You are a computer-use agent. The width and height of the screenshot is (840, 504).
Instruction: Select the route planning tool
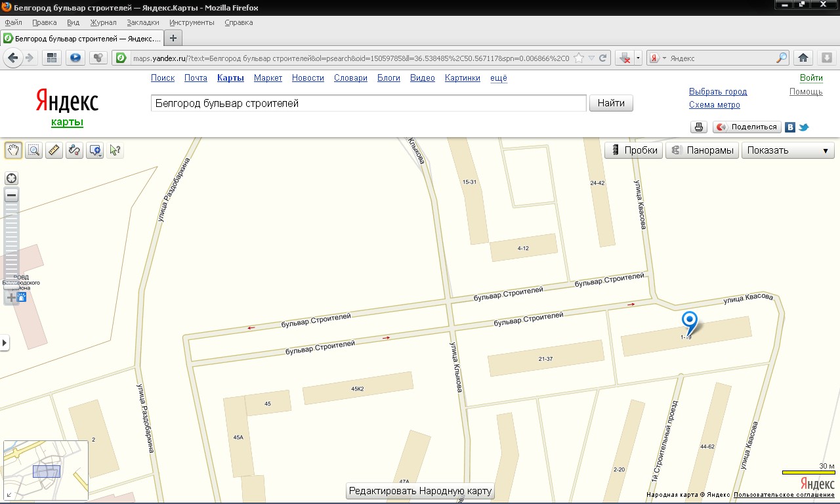tap(74, 150)
